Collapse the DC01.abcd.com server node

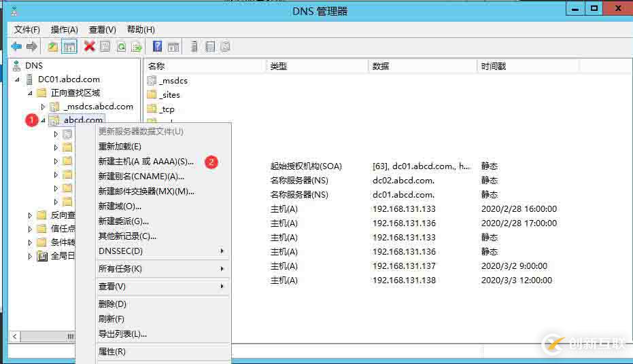18,79
